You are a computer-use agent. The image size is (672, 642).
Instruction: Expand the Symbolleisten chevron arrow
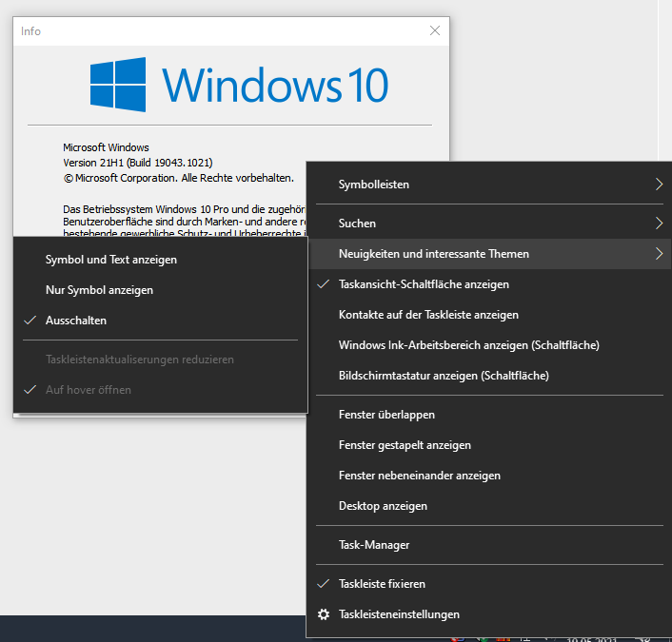click(659, 185)
